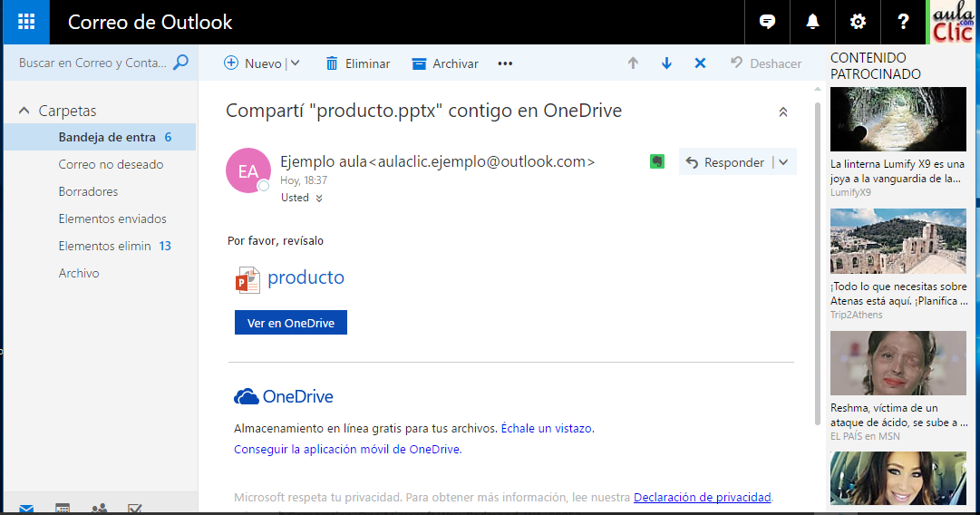980x515 pixels.
Task: Open the settings gear
Action: [858, 22]
